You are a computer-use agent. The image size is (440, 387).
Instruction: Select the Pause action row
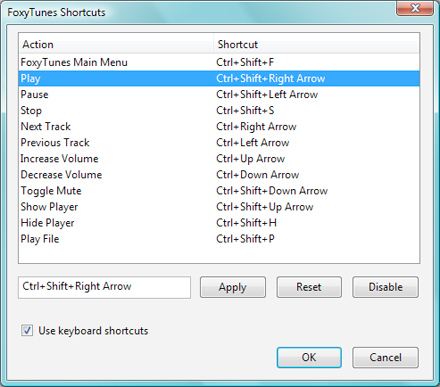click(x=219, y=94)
